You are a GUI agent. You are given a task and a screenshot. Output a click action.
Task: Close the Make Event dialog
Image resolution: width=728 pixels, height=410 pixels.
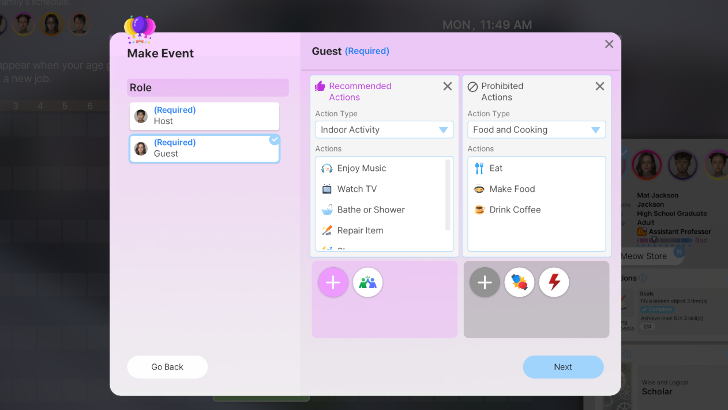(609, 44)
